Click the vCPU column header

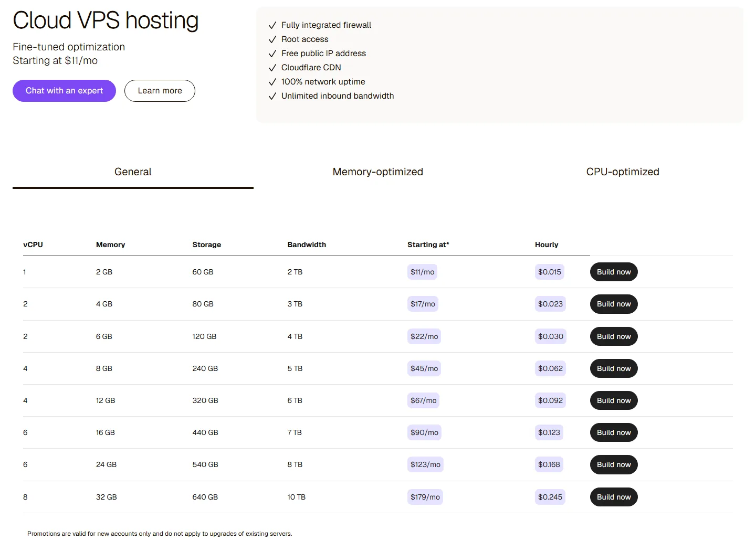tap(33, 245)
